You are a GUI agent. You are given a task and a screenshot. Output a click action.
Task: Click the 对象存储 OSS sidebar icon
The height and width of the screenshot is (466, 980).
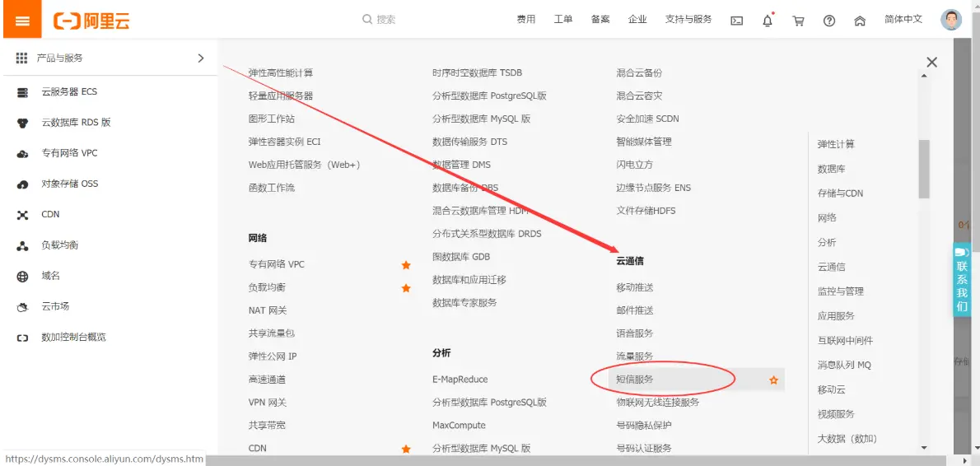click(x=22, y=184)
